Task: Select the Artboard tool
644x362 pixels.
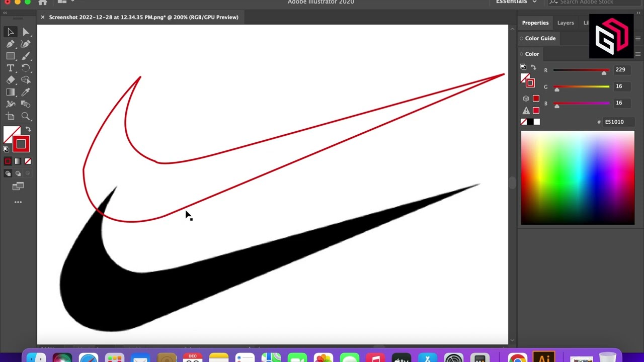Action: pos(11,116)
